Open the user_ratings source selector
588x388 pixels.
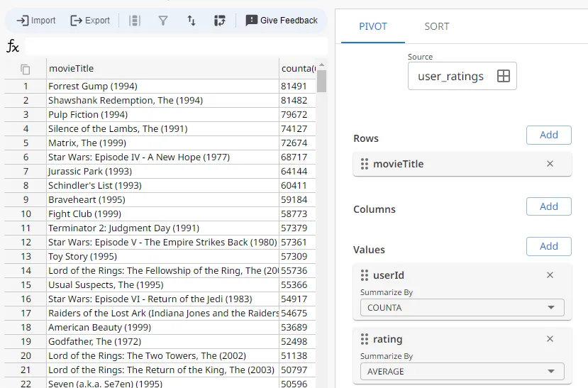click(452, 77)
